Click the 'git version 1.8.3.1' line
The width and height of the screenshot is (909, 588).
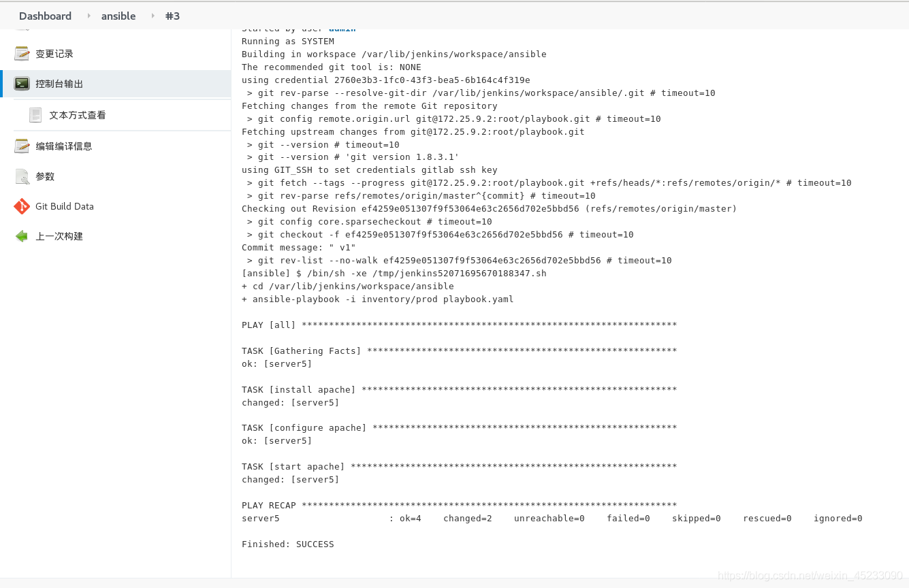(x=353, y=157)
